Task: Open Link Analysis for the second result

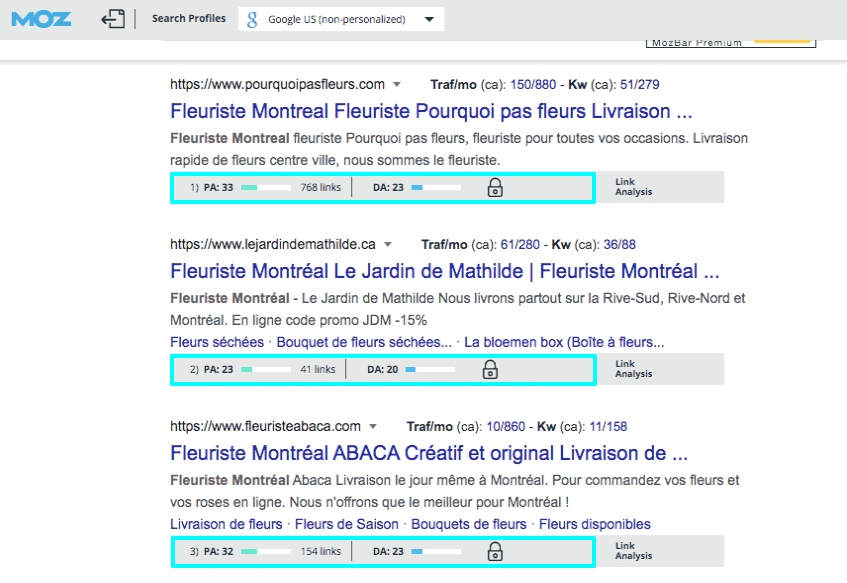Action: [x=632, y=369]
